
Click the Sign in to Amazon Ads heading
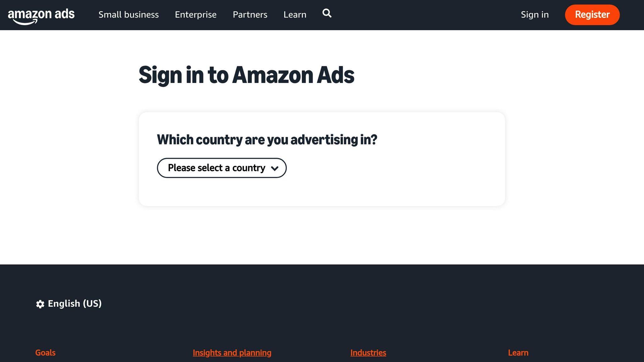click(x=247, y=74)
